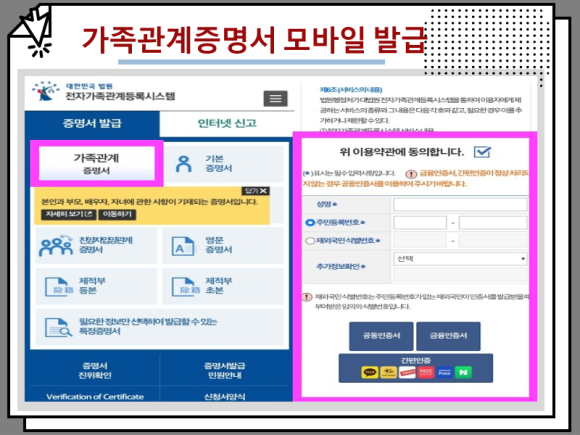Click the 특정증명서 magnifier document icon
The height and width of the screenshot is (435, 580).
point(58,327)
